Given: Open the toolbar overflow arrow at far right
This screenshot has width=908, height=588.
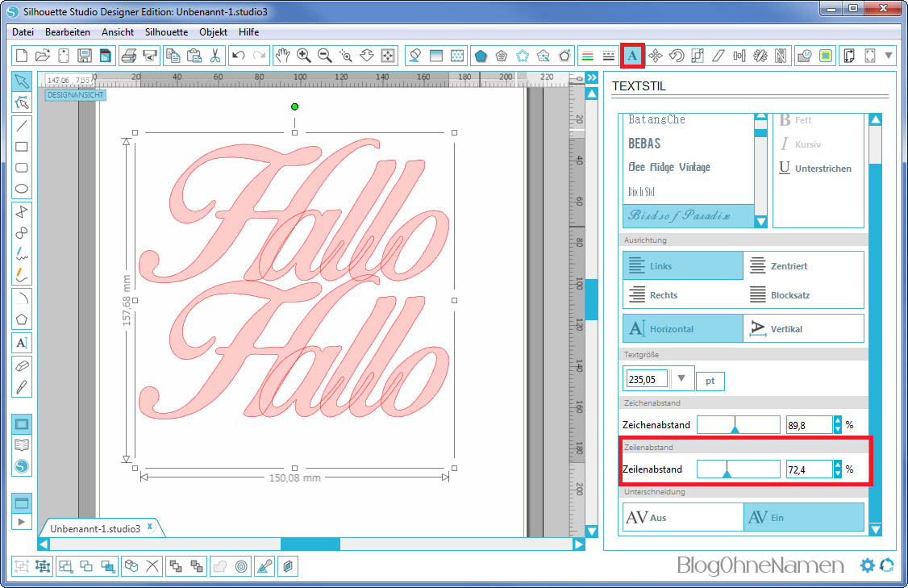Looking at the screenshot, I should (889, 56).
